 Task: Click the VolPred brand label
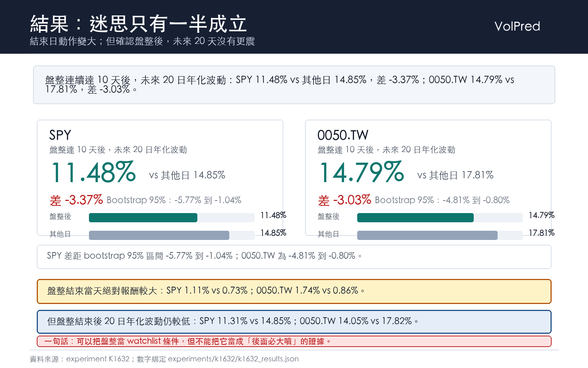point(517,26)
